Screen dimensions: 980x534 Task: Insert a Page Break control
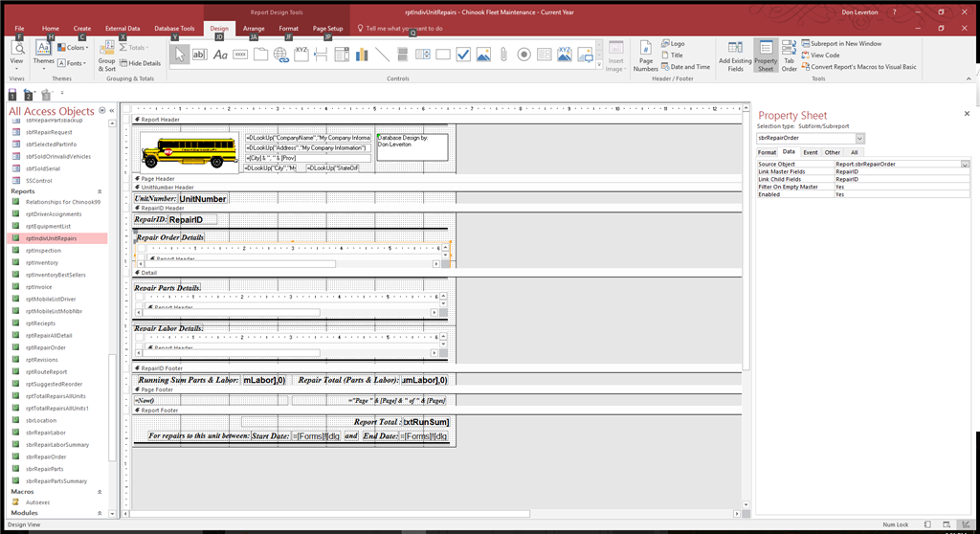click(x=322, y=55)
